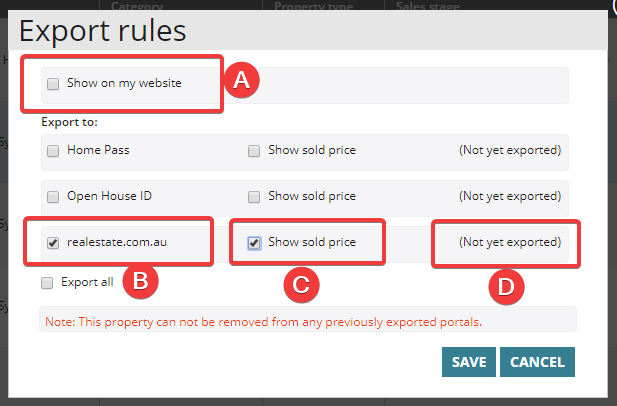Select the red circle marker C
This screenshot has width=617, height=406.
(301, 286)
